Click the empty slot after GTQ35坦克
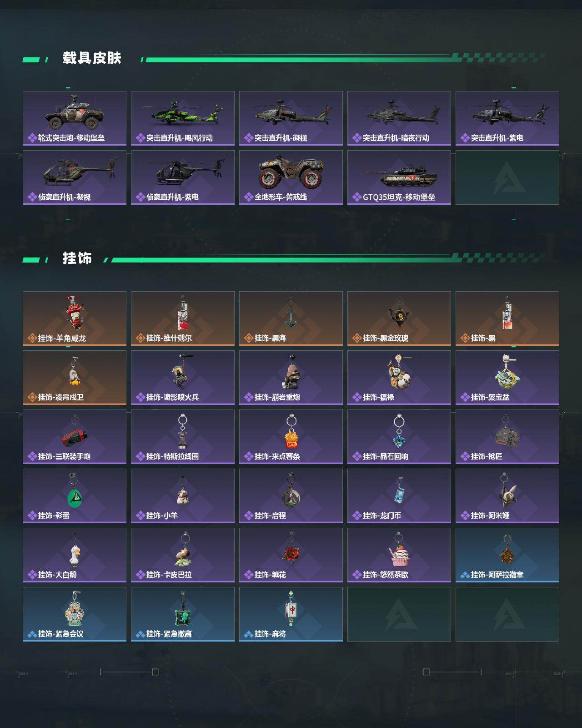 pos(507,177)
